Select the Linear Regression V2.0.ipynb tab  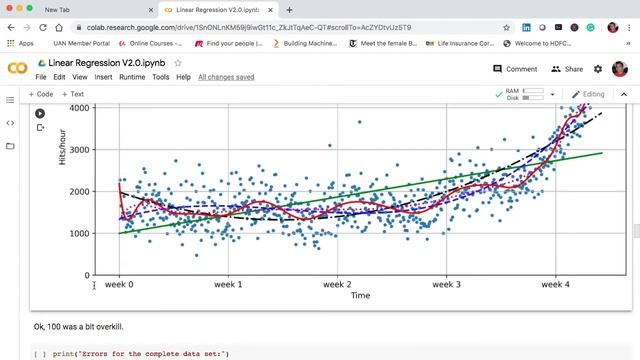pyautogui.click(x=218, y=10)
